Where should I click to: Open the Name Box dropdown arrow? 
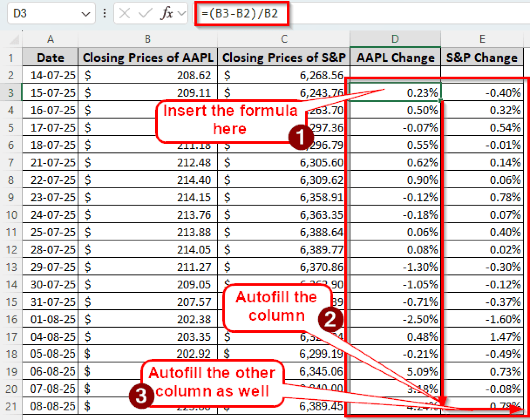[x=85, y=14]
